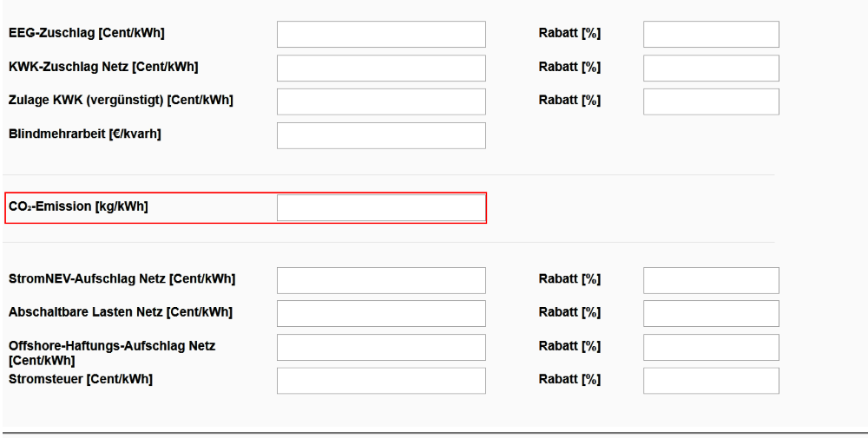Click the CO₂-Emission [kg/kWh] label
Viewport: 868px width, 438px height.
pos(78,206)
